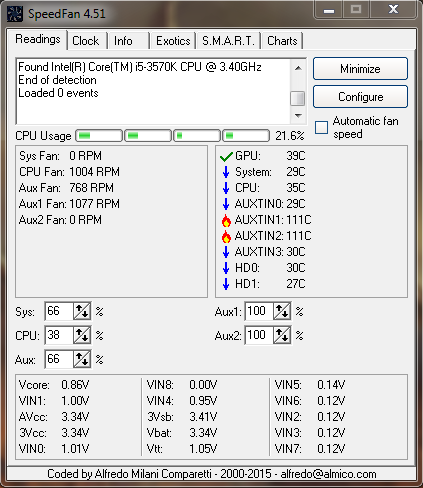Screen dimensions: 423x488
Task: Click the HD1 down-arrow icon
Action: (226, 284)
